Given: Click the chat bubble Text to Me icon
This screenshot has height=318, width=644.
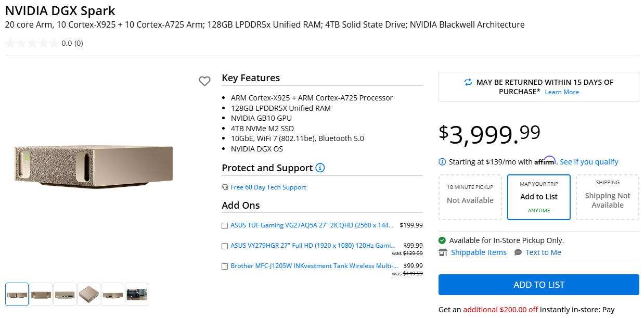Looking at the screenshot, I should (518, 252).
